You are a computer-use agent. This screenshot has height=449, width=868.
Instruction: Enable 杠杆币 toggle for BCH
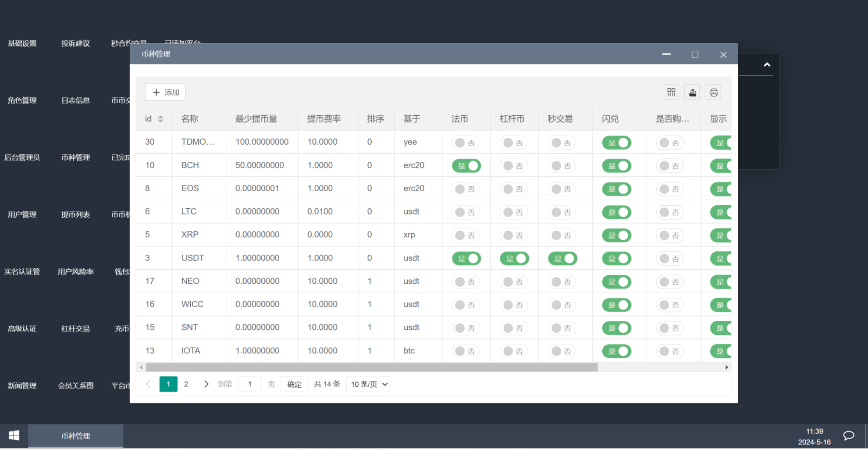pyautogui.click(x=514, y=165)
